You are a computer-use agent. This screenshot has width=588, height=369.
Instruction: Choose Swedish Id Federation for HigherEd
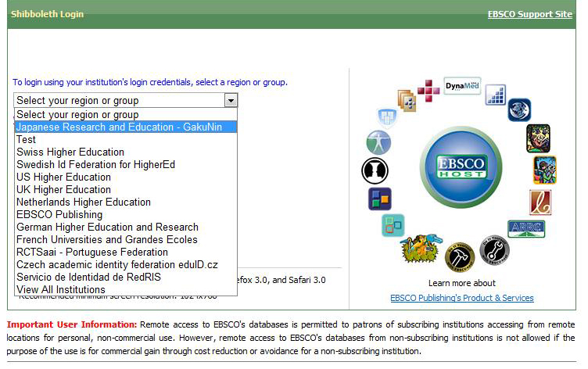click(126, 164)
